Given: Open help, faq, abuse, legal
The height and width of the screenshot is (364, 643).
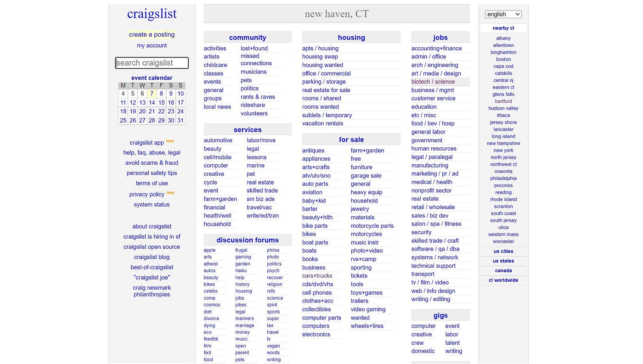Looking at the screenshot, I should (x=152, y=153).
